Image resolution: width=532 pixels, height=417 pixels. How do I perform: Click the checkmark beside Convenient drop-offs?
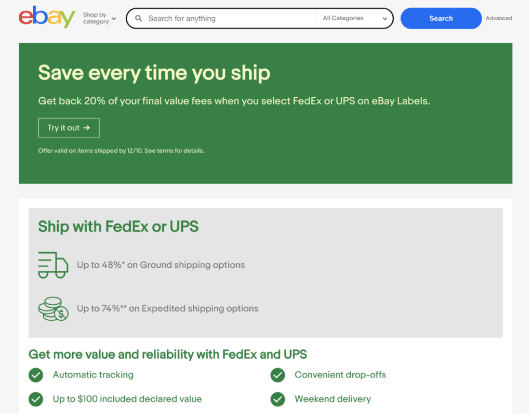(277, 375)
